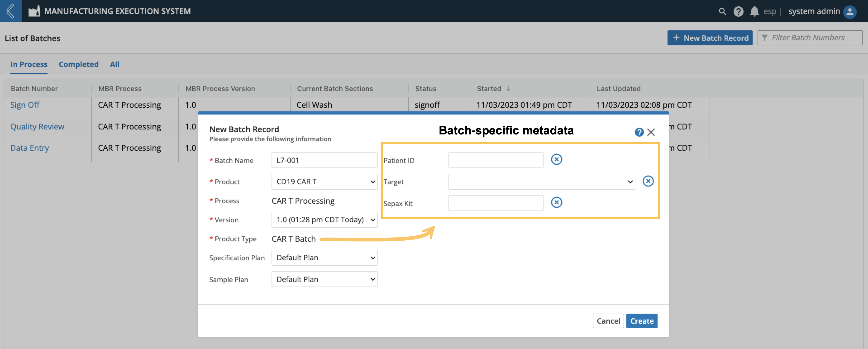
Task: Click New Batch Record button
Action: [x=710, y=38]
